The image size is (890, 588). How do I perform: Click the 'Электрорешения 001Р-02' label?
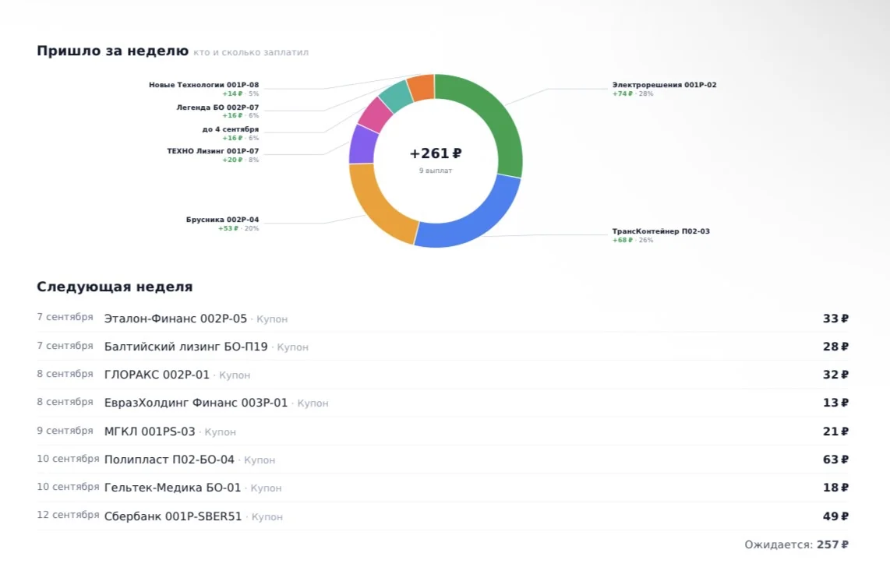[664, 84]
